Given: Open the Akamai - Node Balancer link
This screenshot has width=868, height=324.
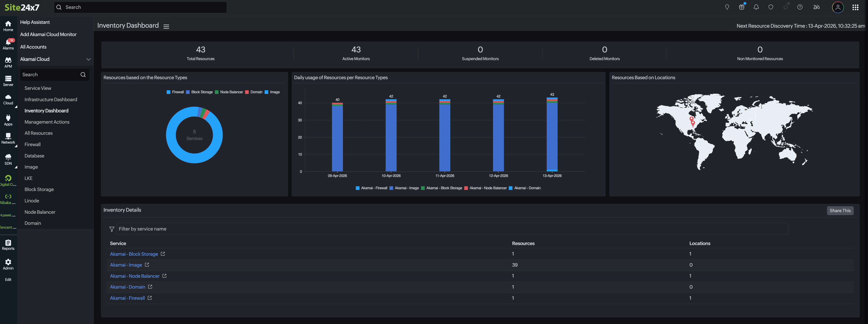Looking at the screenshot, I should click(134, 276).
